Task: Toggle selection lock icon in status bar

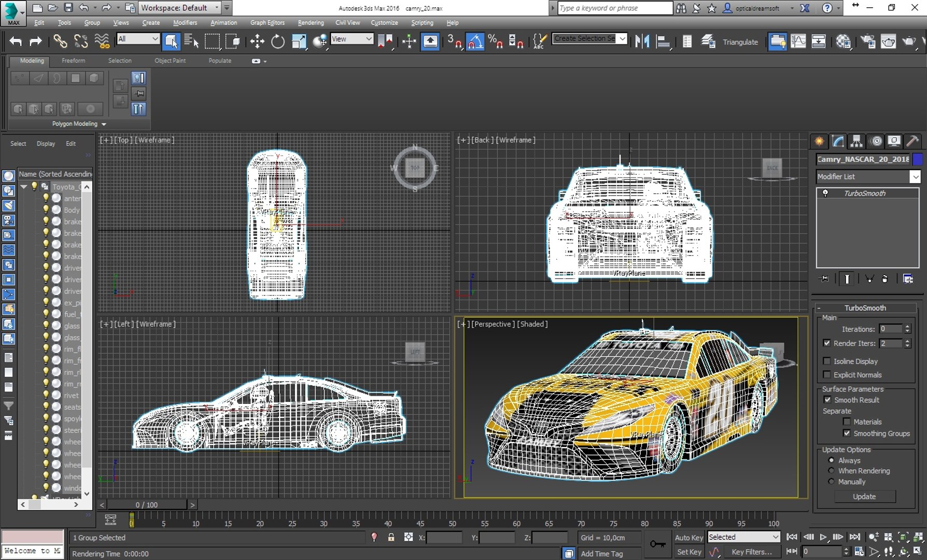Action: click(x=391, y=538)
